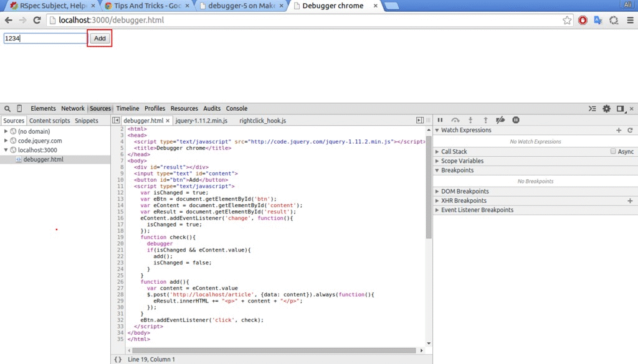Select the Step over next function call icon
Screen dimensions: 638x364
(x=454, y=119)
